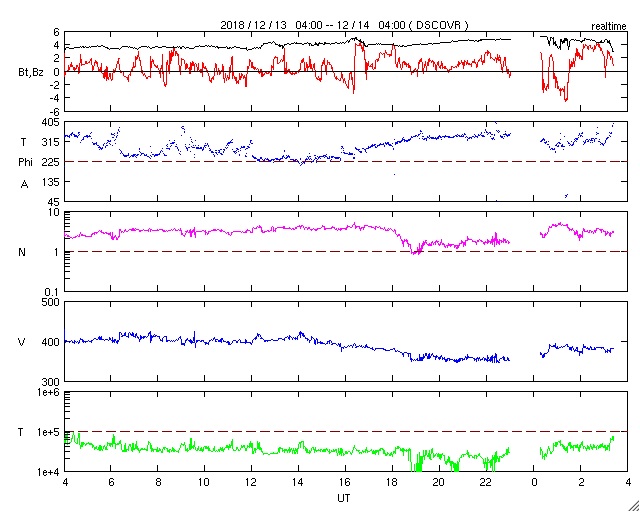
Task: Click the "14" hour tick on the UT axis
Action: tap(298, 482)
